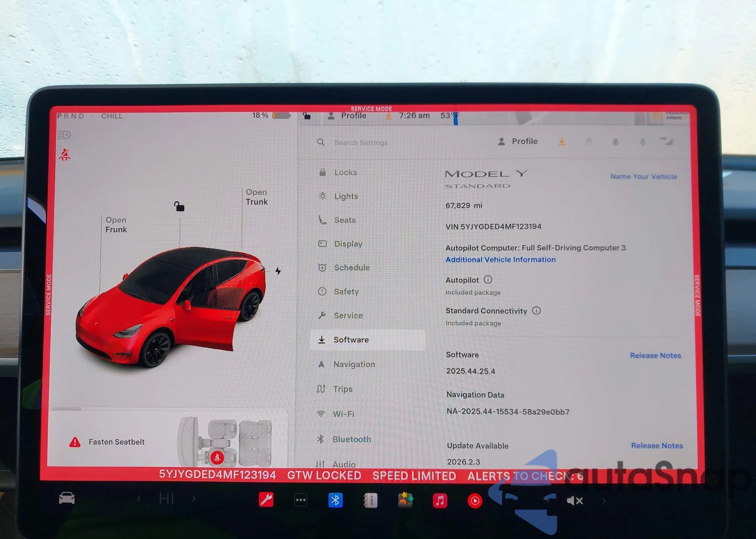Unmute the volume speaker icon

[575, 501]
